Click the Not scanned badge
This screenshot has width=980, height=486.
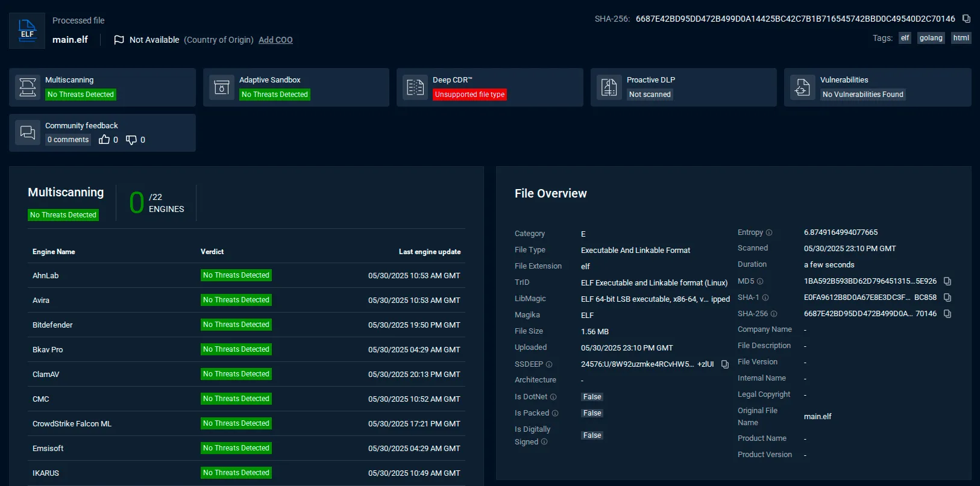650,95
